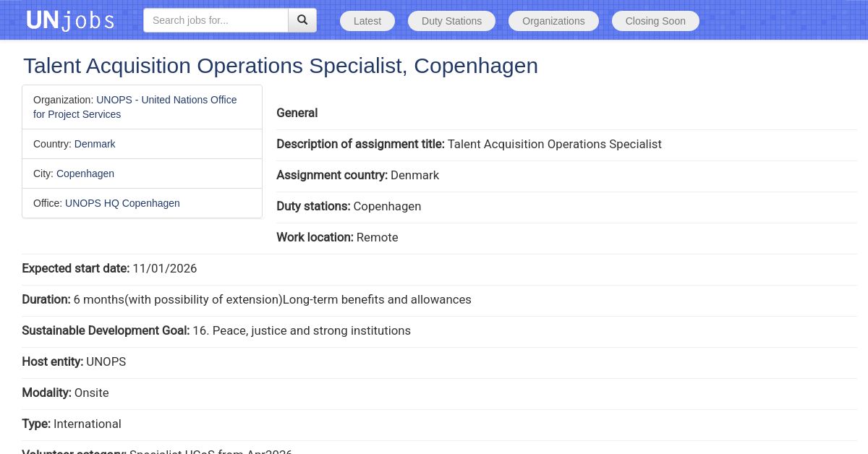Image resolution: width=868 pixels, height=454 pixels.
Task: Click the job title heading
Action: (281, 65)
